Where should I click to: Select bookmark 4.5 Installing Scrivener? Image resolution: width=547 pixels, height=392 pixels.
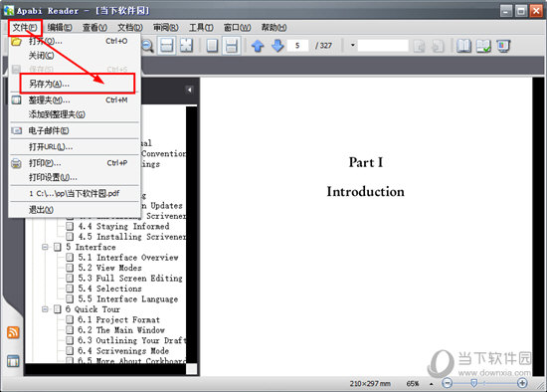pyautogui.click(x=132, y=237)
